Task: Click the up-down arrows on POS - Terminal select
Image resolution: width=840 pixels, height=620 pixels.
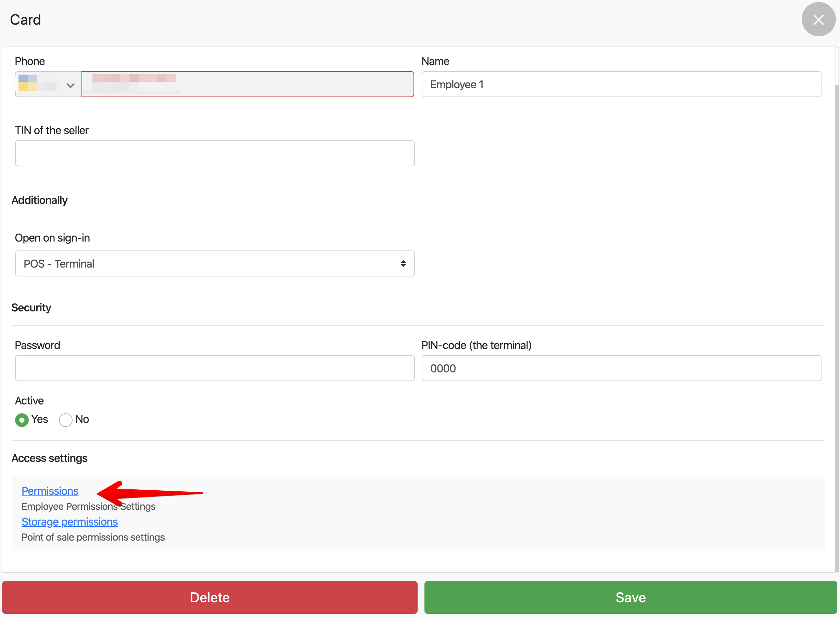Action: coord(403,263)
